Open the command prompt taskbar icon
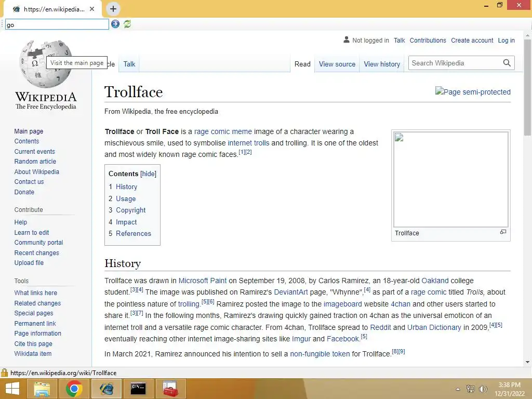The height and width of the screenshot is (399, 532). [x=138, y=389]
